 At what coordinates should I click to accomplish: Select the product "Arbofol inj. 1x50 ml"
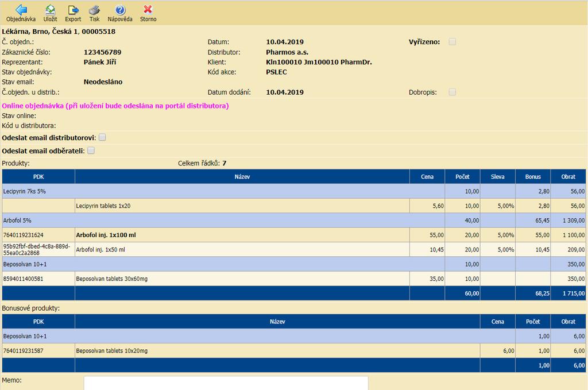[x=100, y=250]
